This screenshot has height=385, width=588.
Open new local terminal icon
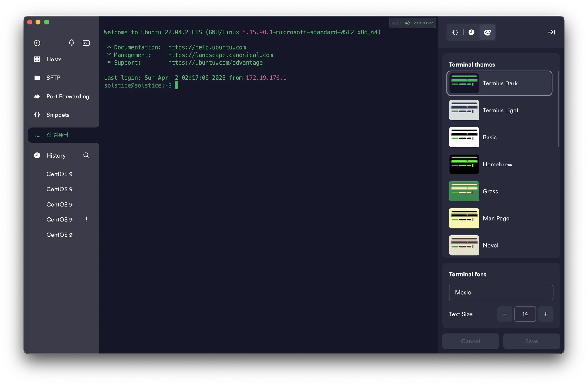point(86,43)
